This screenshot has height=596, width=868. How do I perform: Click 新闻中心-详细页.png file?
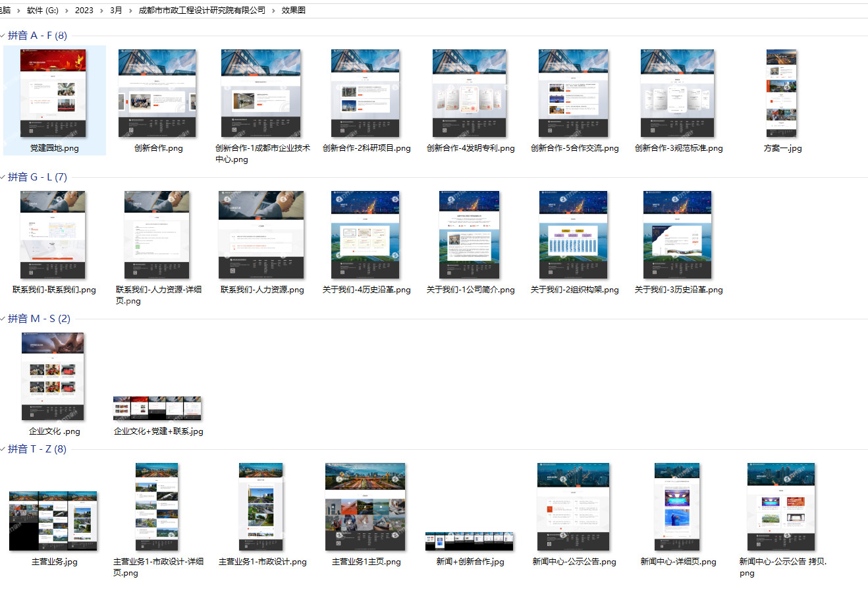pyautogui.click(x=677, y=507)
